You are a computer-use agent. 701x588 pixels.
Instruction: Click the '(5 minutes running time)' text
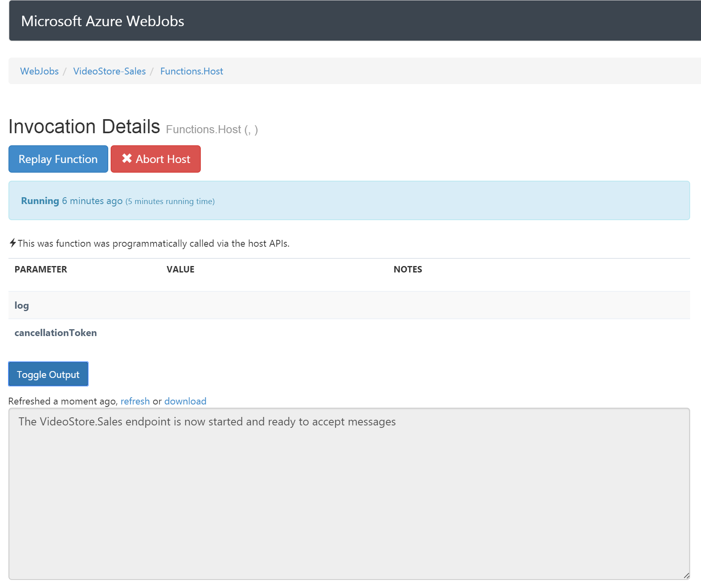pos(170,201)
